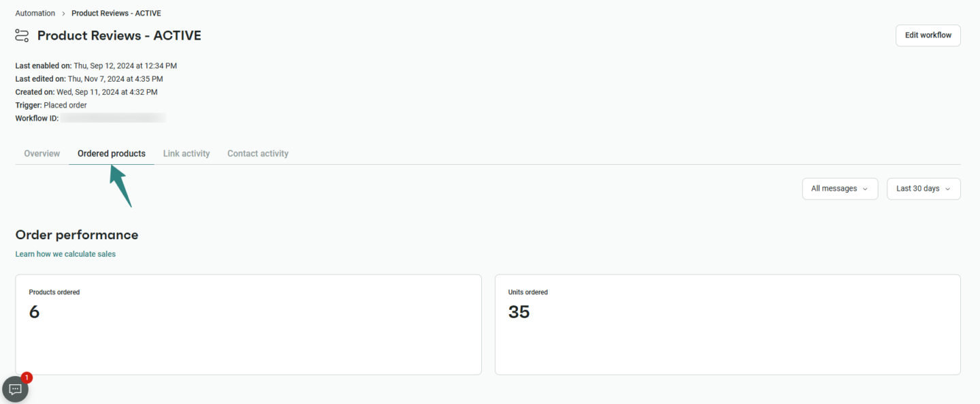The image size is (980, 404).
Task: Open Learn how we calculate sales link
Action: pyautogui.click(x=65, y=254)
